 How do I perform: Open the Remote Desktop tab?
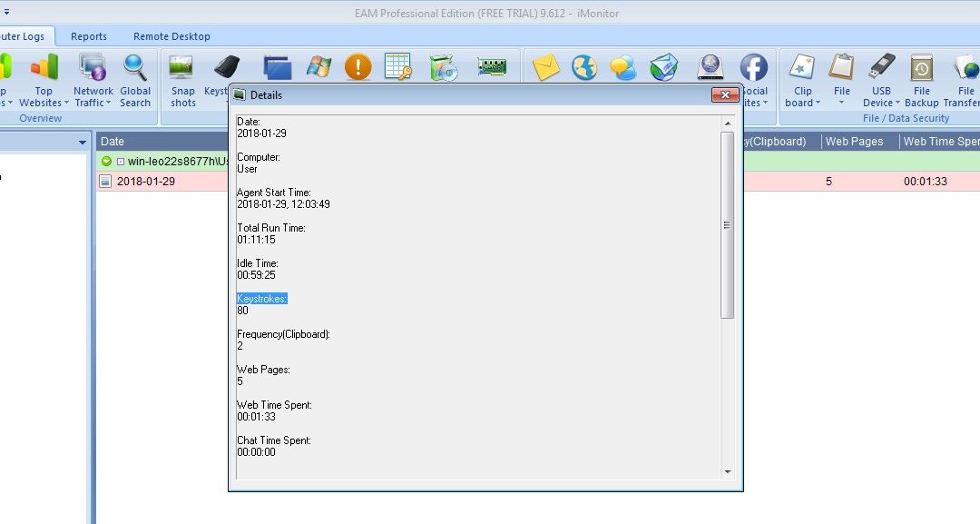pyautogui.click(x=171, y=36)
